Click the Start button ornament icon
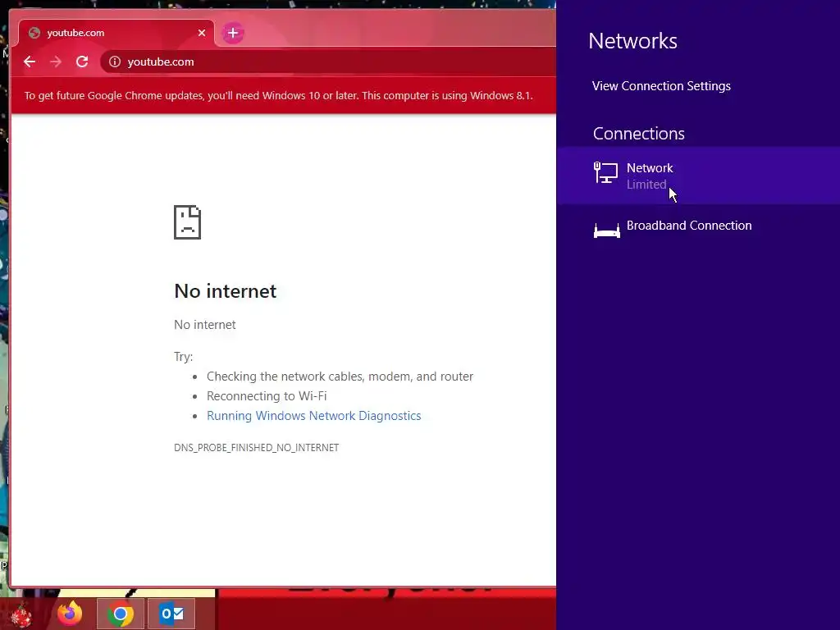The height and width of the screenshot is (630, 840). coord(21,615)
